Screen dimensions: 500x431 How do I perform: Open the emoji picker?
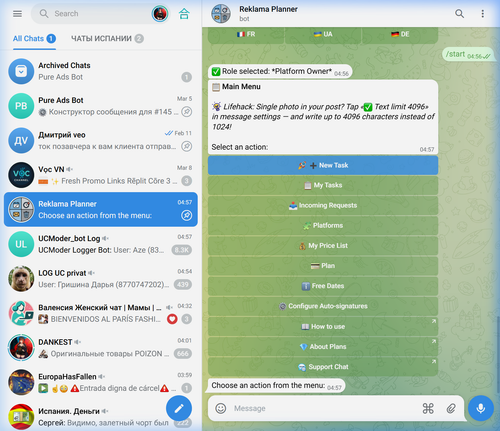tap(221, 408)
